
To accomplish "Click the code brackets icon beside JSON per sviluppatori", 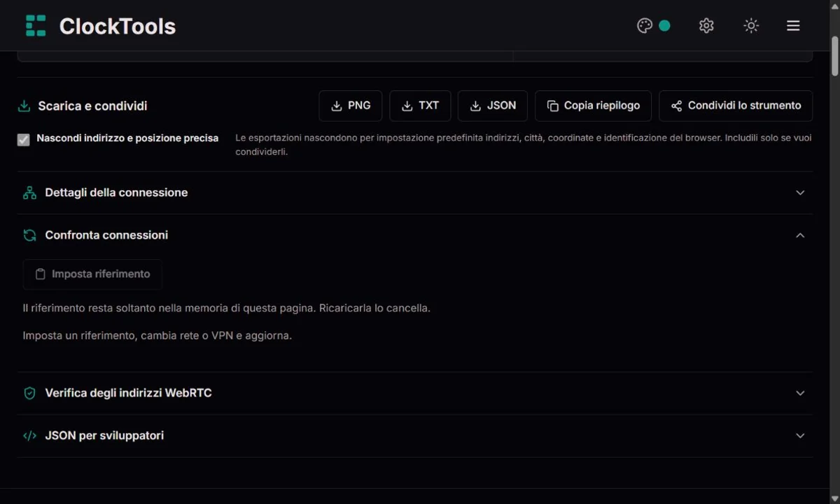I will pos(29,435).
